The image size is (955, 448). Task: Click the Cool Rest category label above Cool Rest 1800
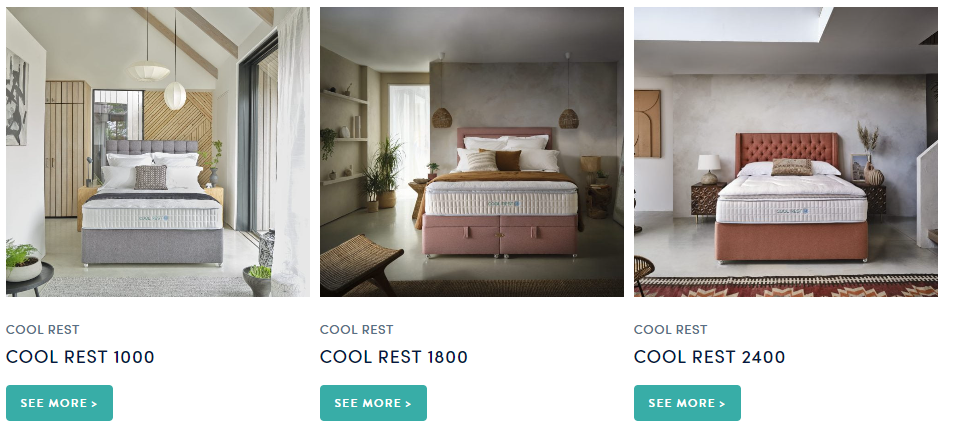356,329
